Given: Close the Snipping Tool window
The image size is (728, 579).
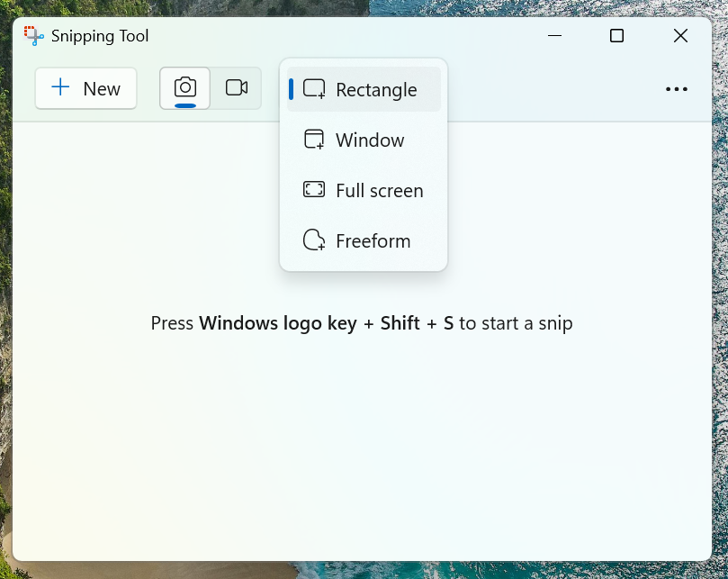Looking at the screenshot, I should 680,36.
